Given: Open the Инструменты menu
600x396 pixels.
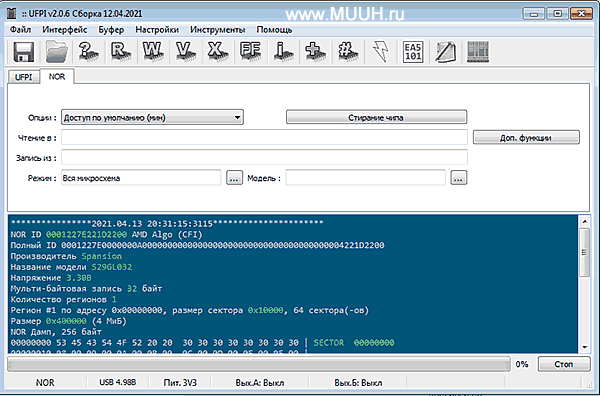Looking at the screenshot, I should pyautogui.click(x=217, y=30).
